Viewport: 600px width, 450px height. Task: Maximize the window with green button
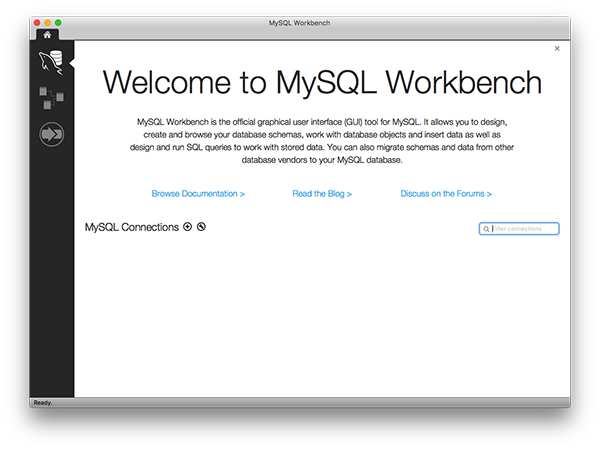pyautogui.click(x=58, y=23)
